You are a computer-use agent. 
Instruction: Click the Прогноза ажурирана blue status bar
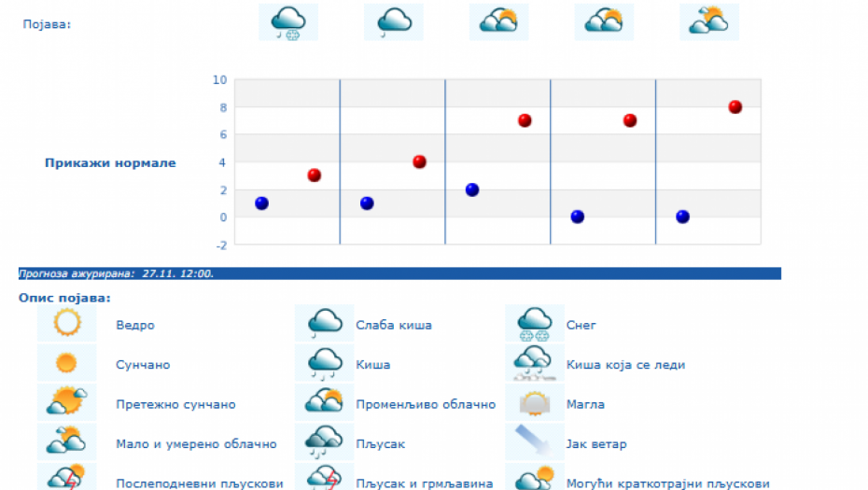point(399,273)
